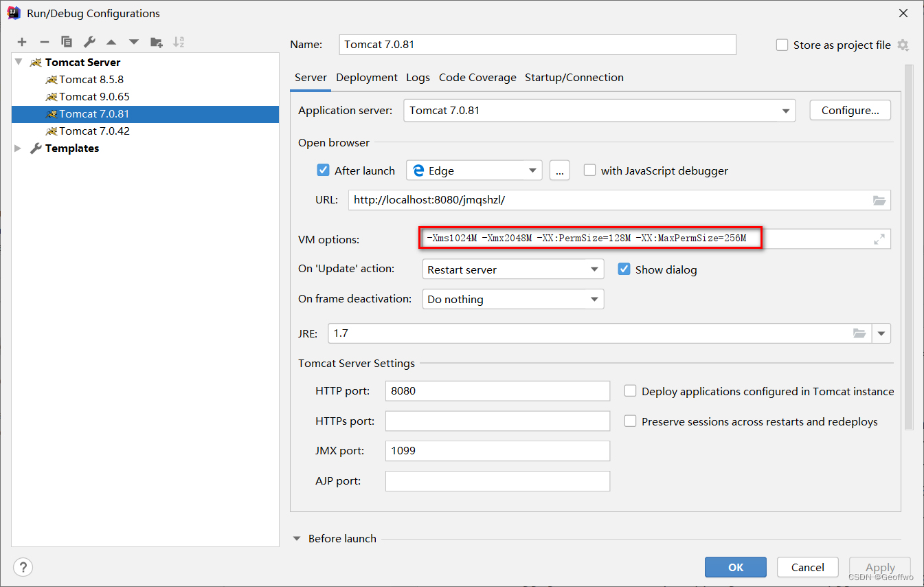Click HTTP port field showing 8080
Image resolution: width=924 pixels, height=587 pixels.
tap(497, 391)
